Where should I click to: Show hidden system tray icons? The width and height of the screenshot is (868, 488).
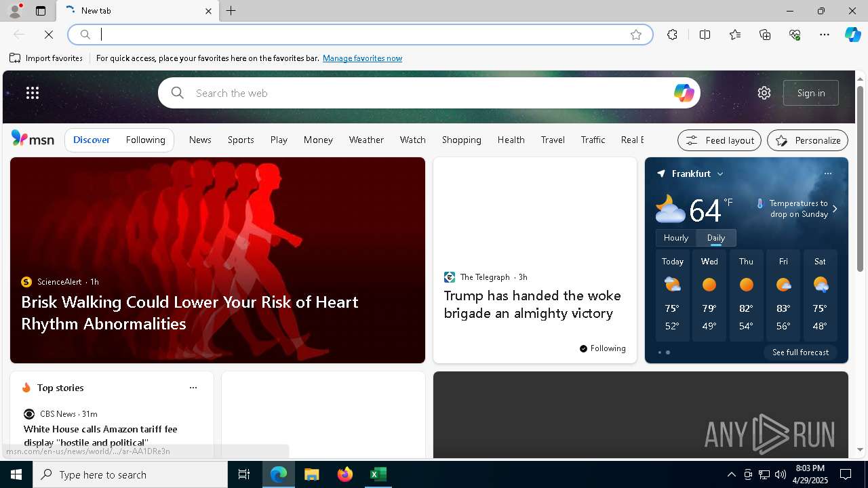coord(731,474)
